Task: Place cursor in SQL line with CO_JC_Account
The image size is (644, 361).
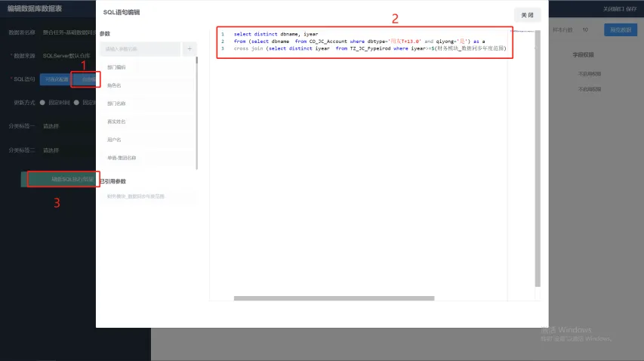Action: tap(359, 42)
